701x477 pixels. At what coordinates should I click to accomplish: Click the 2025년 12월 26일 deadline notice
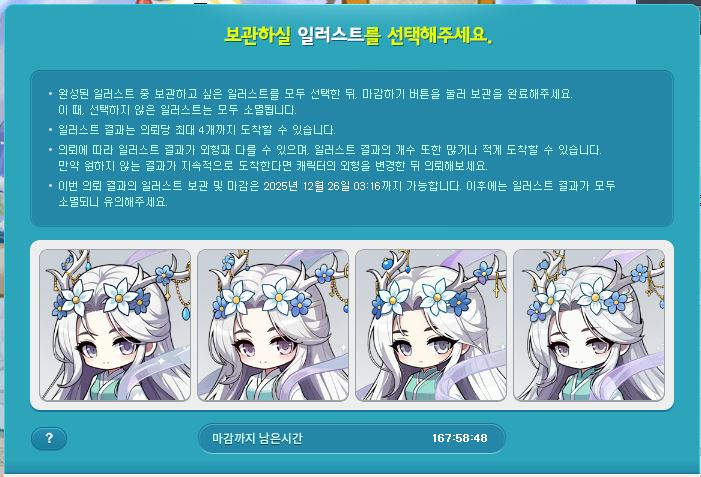coord(337,186)
